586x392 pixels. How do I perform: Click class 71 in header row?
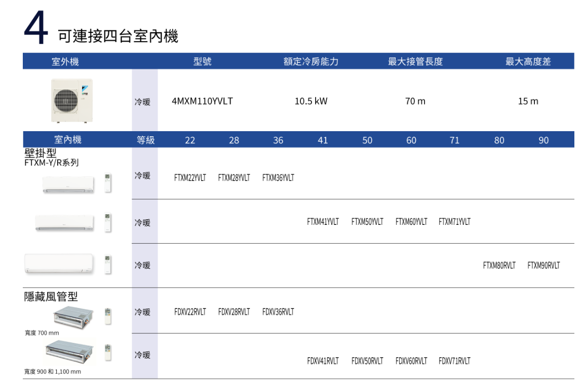[x=454, y=140]
